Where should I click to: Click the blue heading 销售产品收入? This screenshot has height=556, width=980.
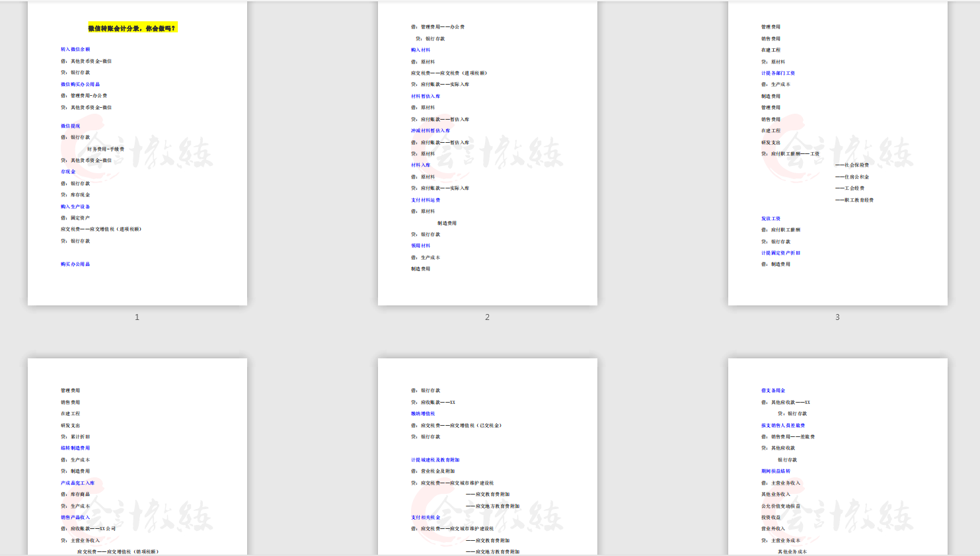coord(75,518)
